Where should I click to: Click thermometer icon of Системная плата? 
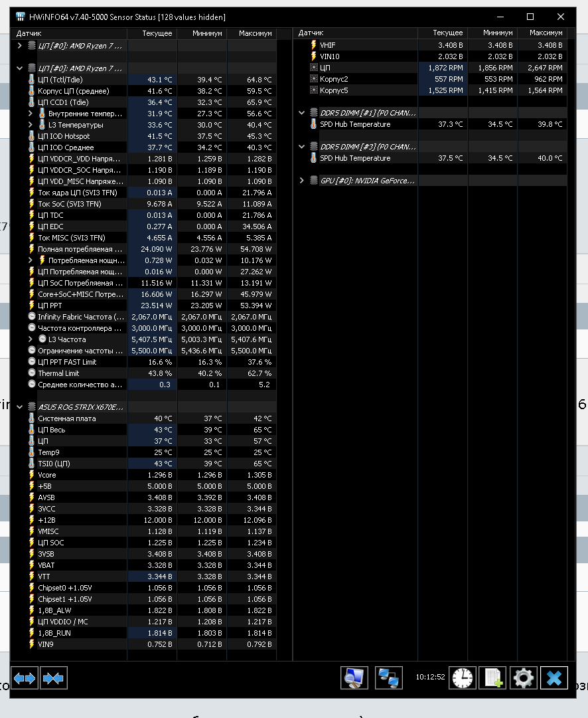pos(31,418)
